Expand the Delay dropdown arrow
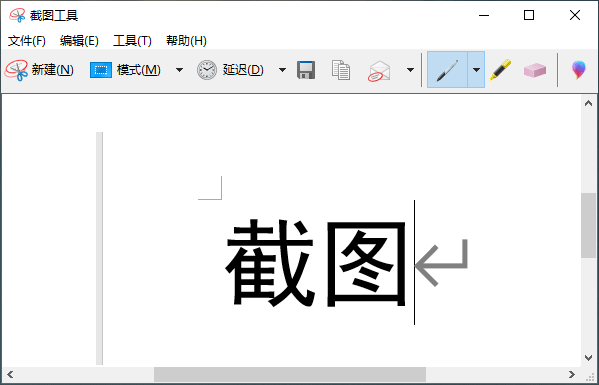This screenshot has width=599, height=385. point(282,70)
